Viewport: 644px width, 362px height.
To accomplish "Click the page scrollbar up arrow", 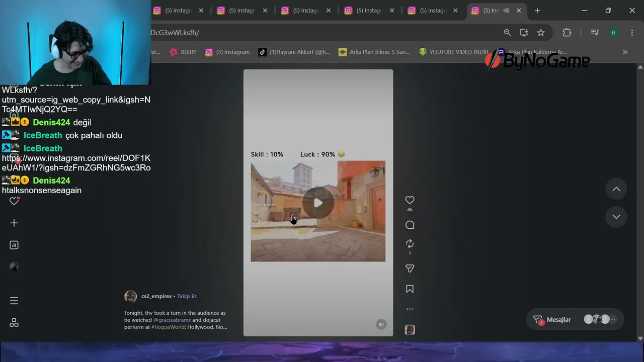I will tap(640, 67).
